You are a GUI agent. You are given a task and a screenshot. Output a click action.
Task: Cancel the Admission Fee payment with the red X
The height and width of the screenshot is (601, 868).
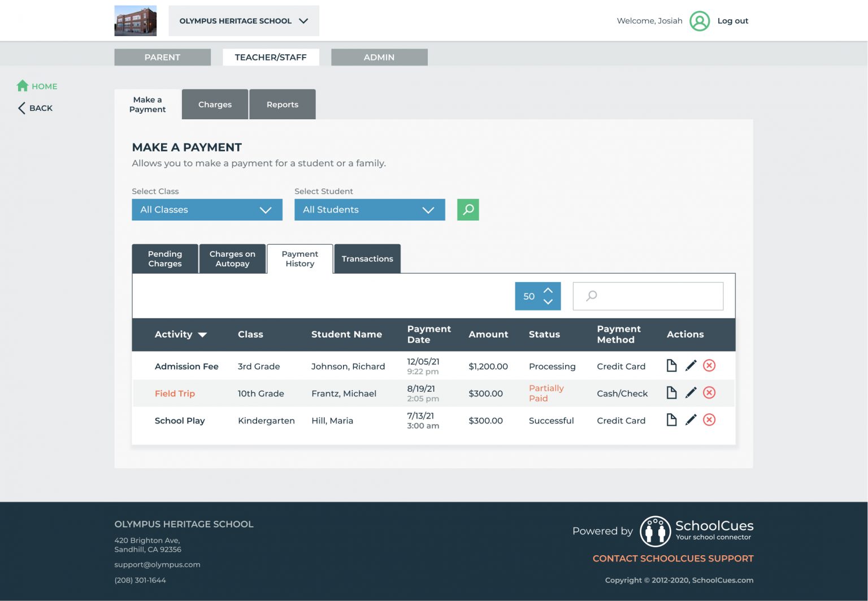[x=709, y=366]
